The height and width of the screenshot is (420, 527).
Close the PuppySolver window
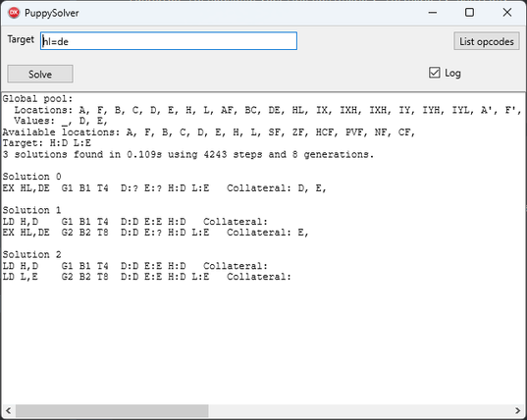(x=507, y=13)
